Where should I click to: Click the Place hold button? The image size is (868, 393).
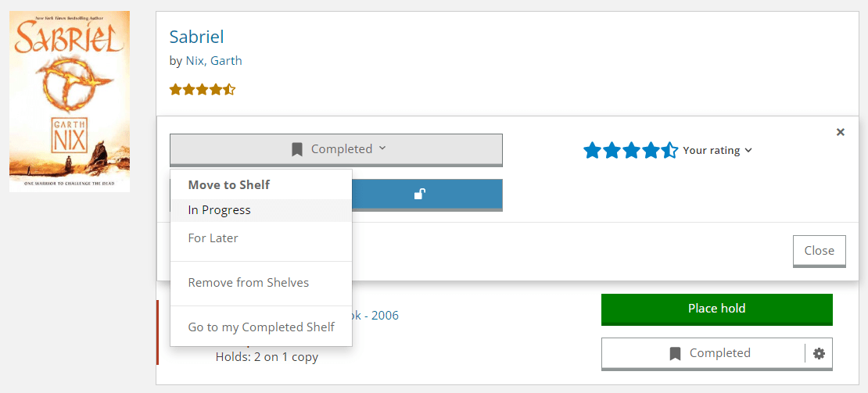[x=717, y=309]
